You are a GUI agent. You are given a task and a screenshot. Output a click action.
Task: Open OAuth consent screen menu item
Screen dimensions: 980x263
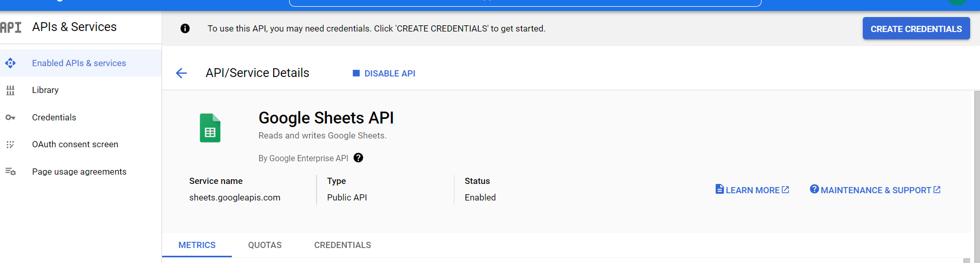pyautogui.click(x=75, y=144)
